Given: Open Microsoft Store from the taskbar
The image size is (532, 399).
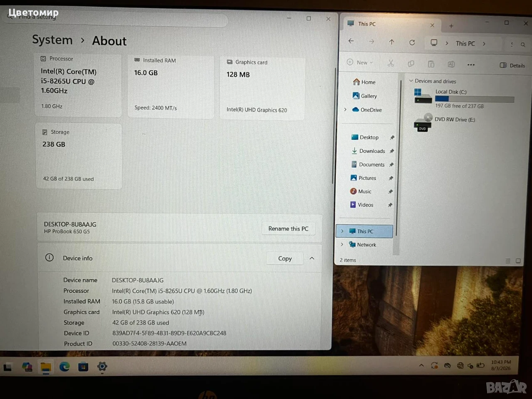Looking at the screenshot, I should point(83,367).
